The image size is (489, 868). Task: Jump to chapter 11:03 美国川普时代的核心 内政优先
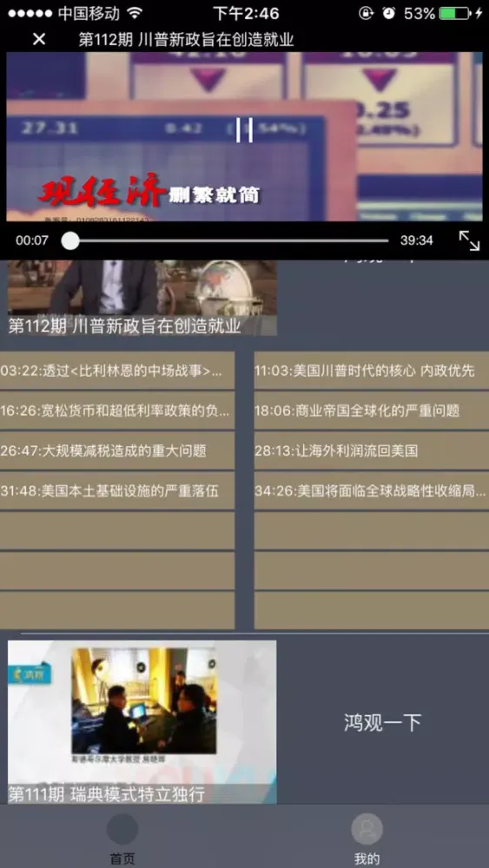pyautogui.click(x=372, y=371)
